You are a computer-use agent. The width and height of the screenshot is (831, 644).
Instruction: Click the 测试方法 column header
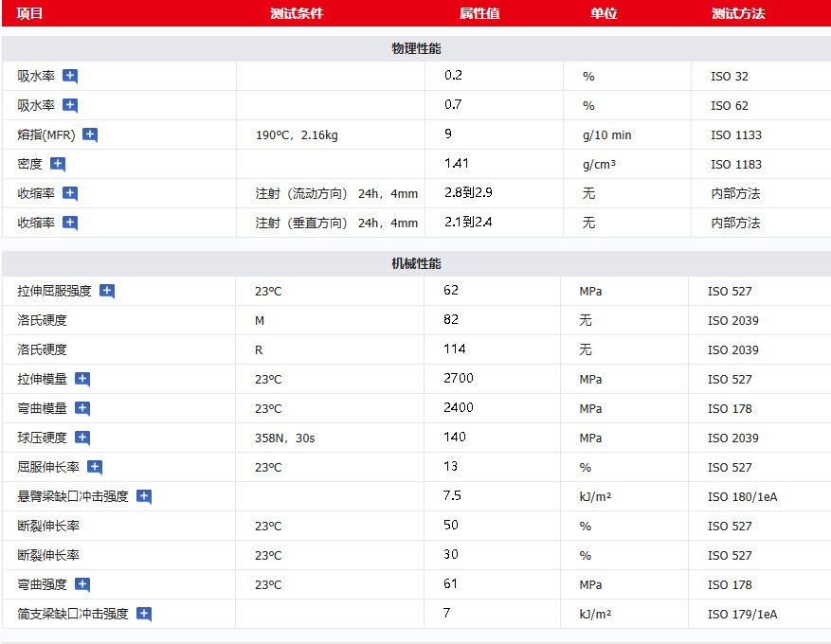738,13
